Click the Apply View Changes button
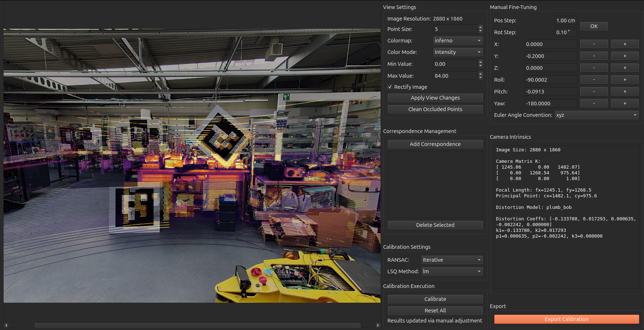Viewport: 644px width, 330px height. [x=435, y=98]
